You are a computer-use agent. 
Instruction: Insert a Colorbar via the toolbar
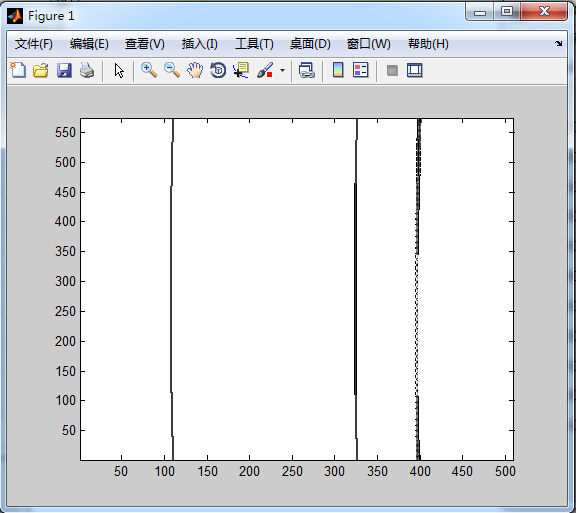tap(338, 70)
